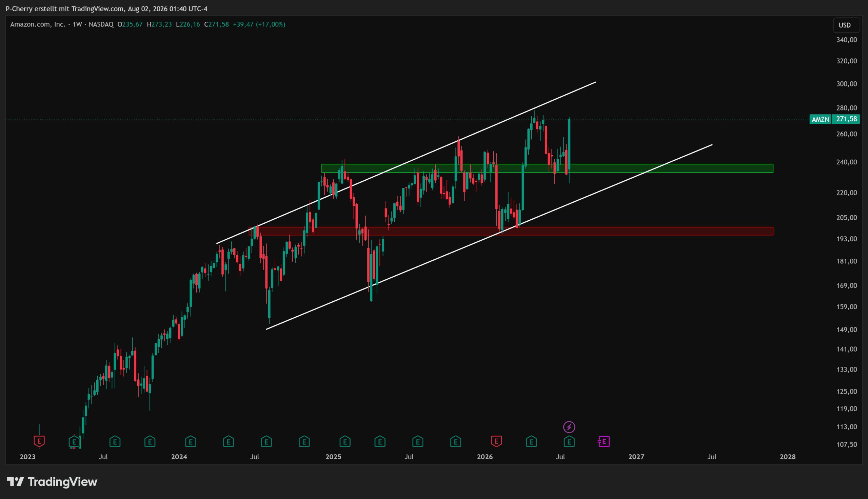Click the 2024 time axis label

pos(179,457)
